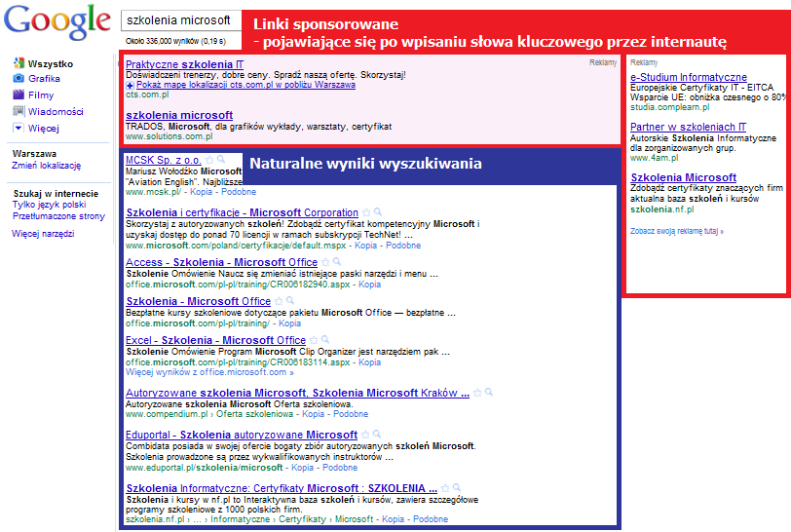
Task: Open Więcej narzędzi options
Action: click(x=43, y=234)
